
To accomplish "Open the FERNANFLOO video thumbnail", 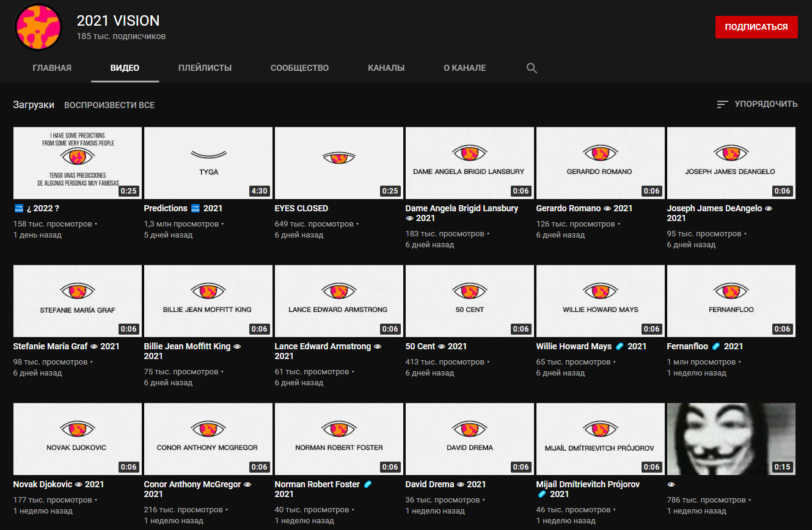I will tap(731, 301).
